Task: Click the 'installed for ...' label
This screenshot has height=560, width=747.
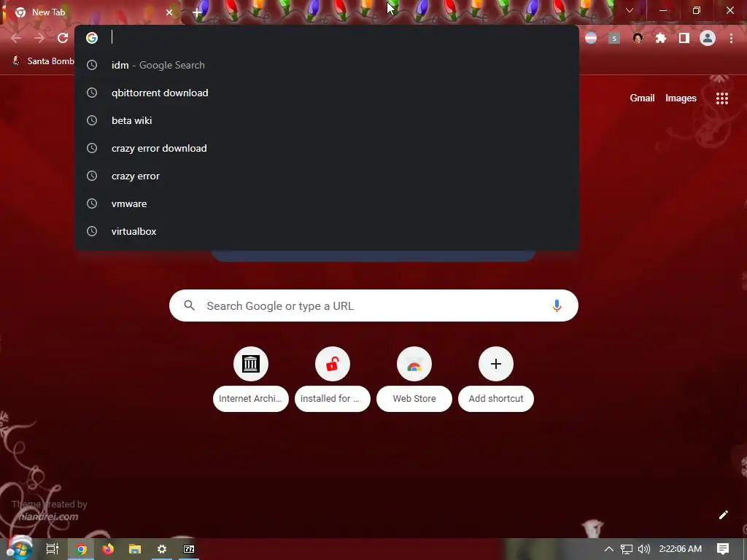Action: 332,399
